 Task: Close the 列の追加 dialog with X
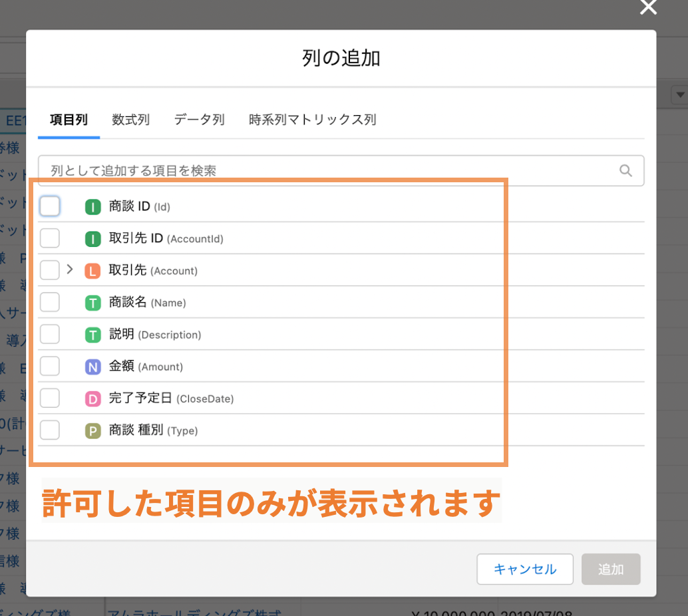(x=648, y=7)
